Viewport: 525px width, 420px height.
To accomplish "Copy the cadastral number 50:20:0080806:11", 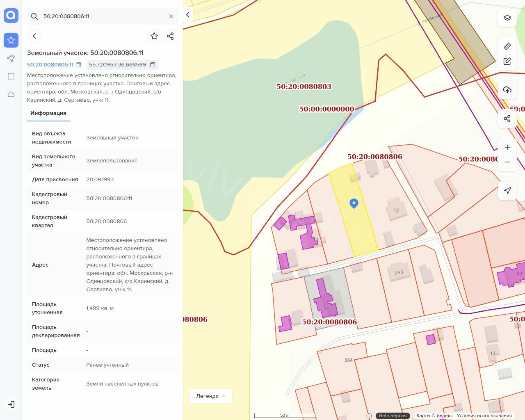I will pos(78,65).
